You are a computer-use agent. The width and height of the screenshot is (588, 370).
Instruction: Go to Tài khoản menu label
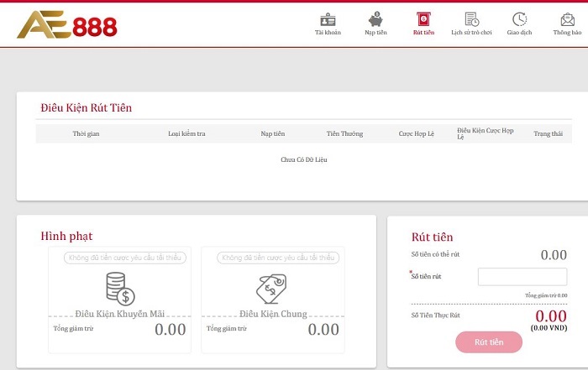tap(327, 33)
